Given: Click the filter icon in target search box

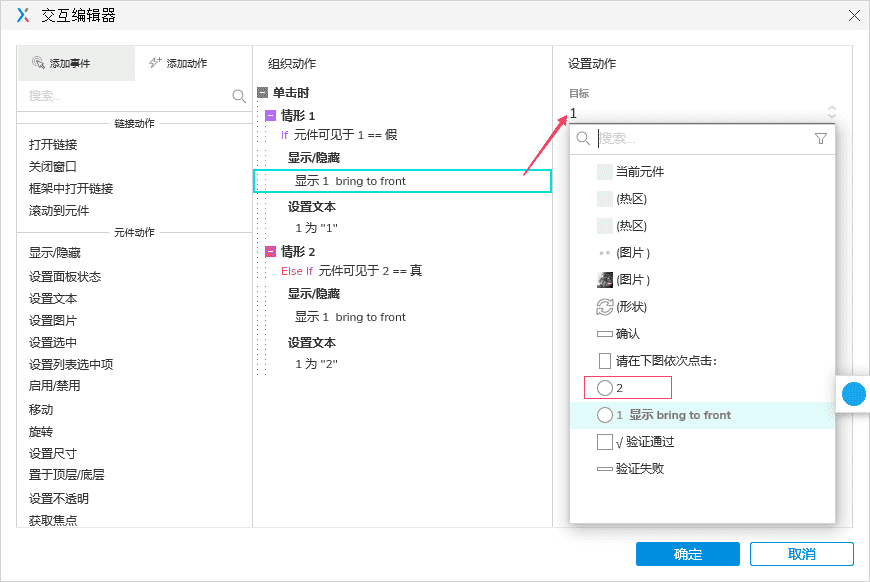Looking at the screenshot, I should [x=820, y=140].
